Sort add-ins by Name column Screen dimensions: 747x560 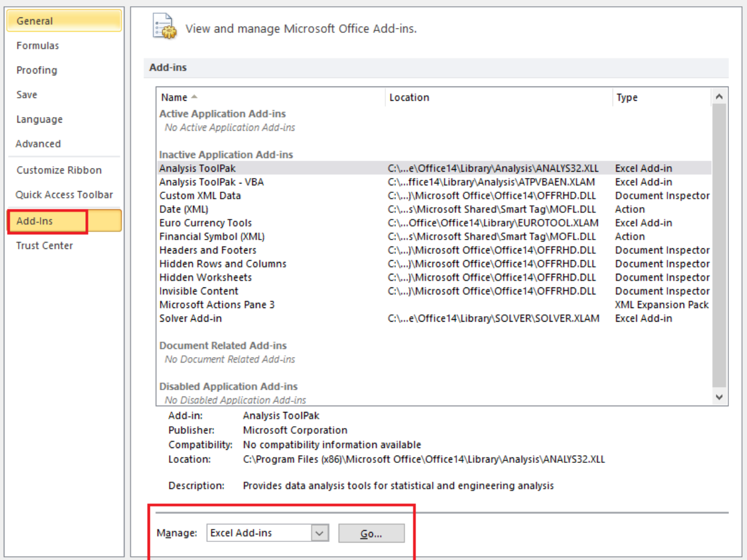tap(271, 98)
